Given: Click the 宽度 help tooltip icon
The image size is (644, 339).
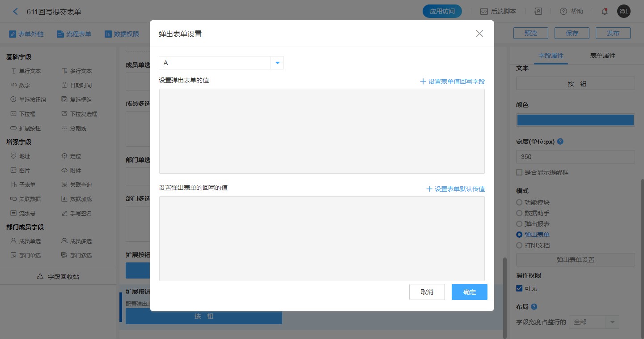Looking at the screenshot, I should pos(560,142).
